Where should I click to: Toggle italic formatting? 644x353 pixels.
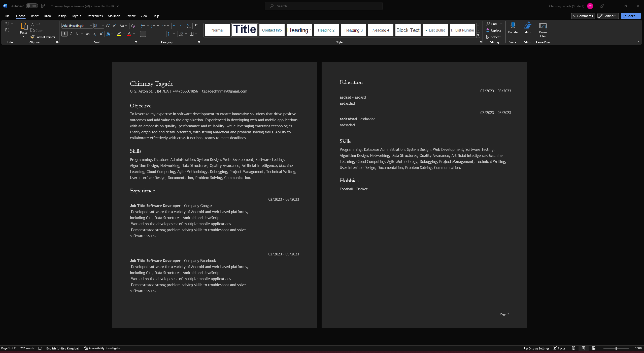click(x=71, y=34)
